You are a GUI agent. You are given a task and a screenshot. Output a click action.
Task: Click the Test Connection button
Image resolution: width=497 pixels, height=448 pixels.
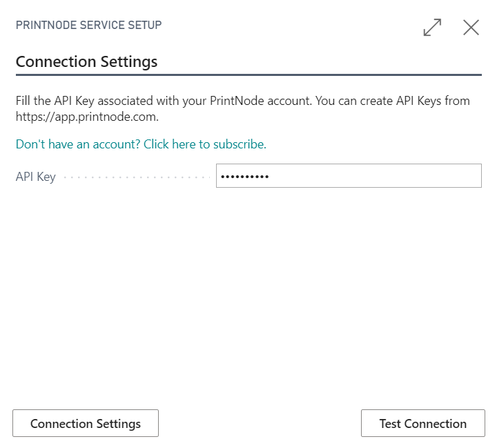(423, 423)
